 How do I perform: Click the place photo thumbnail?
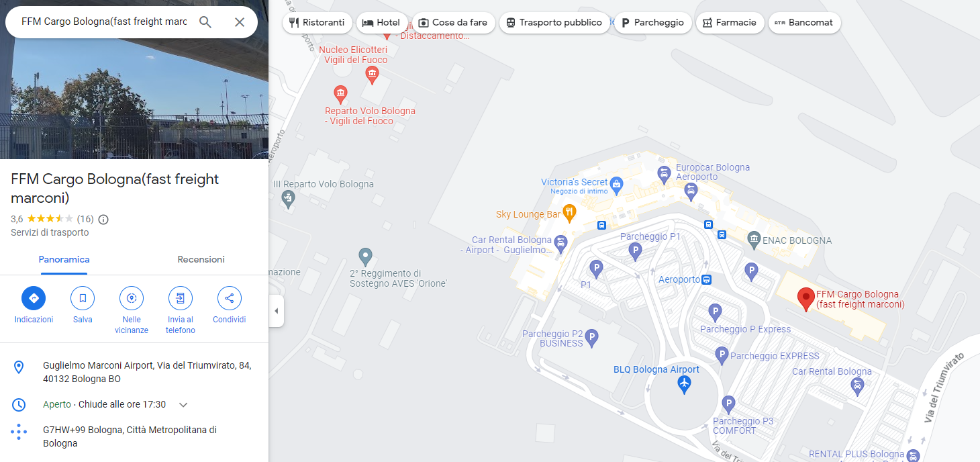pos(134,99)
